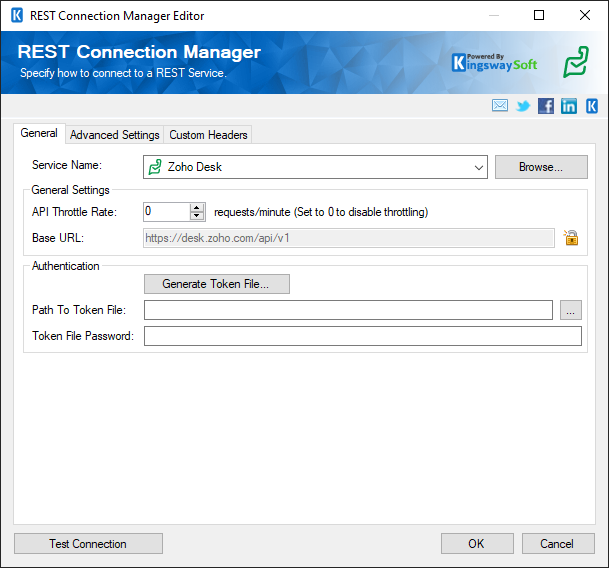The height and width of the screenshot is (568, 609).
Task: Close the REST Connection Manager Editor window
Action: pos(585,15)
